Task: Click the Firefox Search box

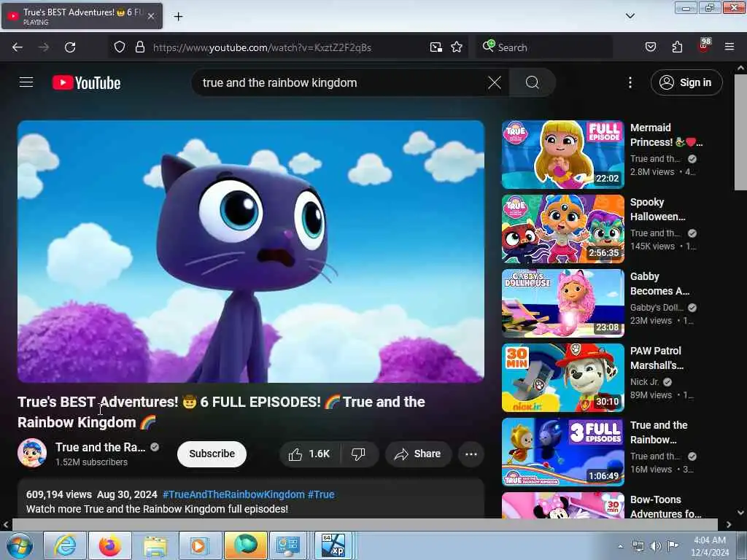Action: pyautogui.click(x=544, y=47)
